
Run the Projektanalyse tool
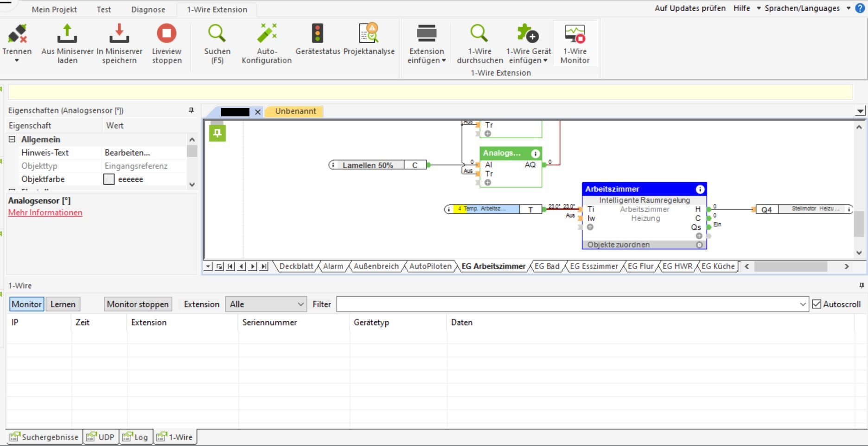pyautogui.click(x=369, y=34)
